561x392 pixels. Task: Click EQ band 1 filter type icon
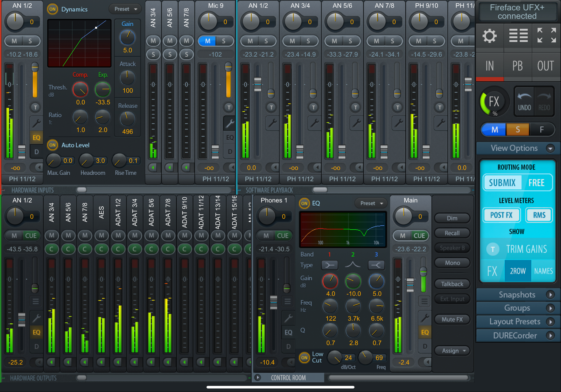pyautogui.click(x=330, y=265)
